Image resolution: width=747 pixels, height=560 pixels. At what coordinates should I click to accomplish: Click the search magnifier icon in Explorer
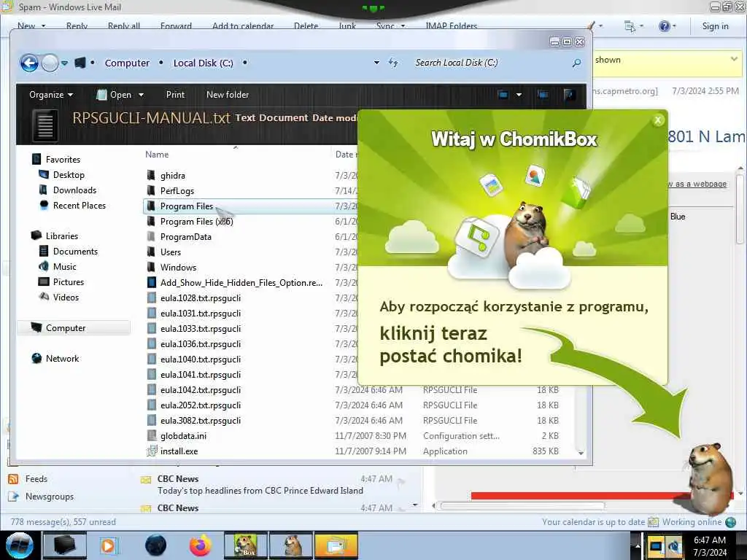click(576, 63)
